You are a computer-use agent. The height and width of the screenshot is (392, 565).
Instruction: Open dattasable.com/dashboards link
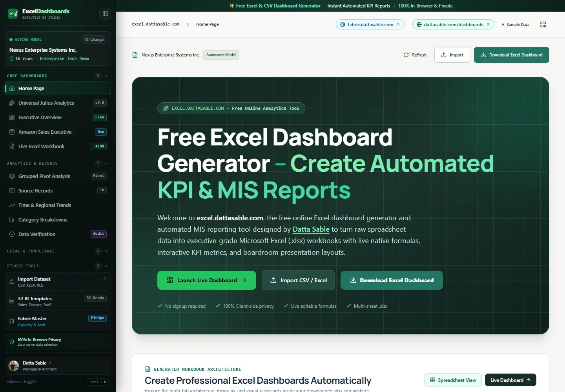click(x=453, y=24)
